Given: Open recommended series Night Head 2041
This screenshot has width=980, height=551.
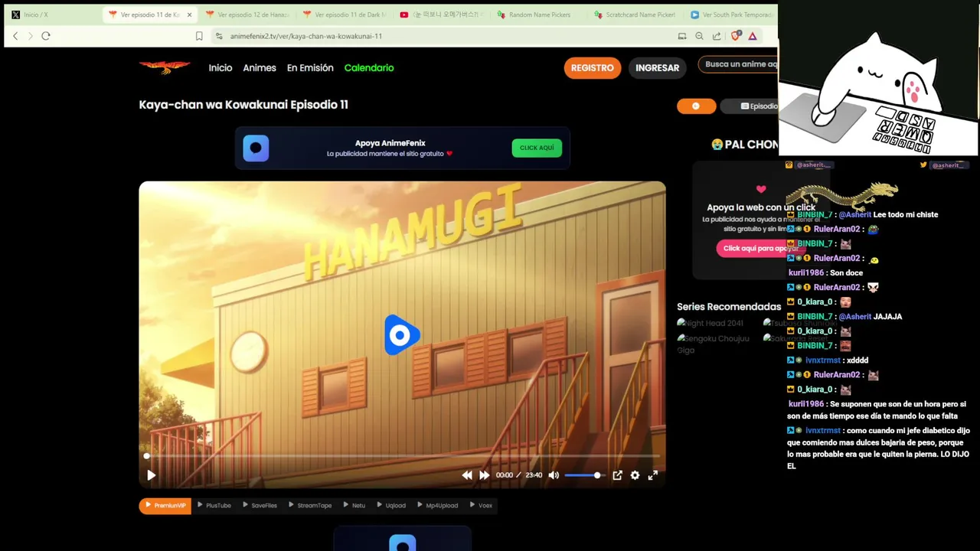Looking at the screenshot, I should pos(710,323).
